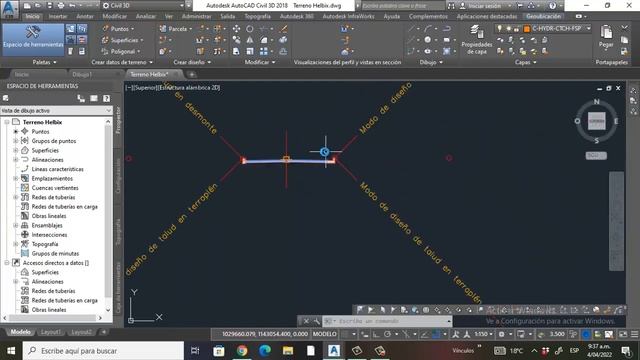Open Vista de dibujo activo dropdown
The width and height of the screenshot is (640, 360).
pos(56,111)
